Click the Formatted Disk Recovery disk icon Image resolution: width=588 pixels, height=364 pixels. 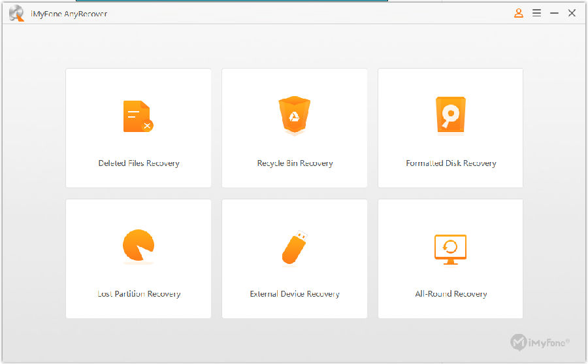450,115
